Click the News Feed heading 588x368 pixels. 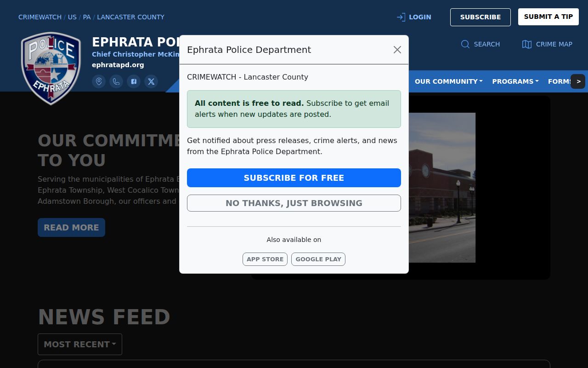[x=104, y=317]
